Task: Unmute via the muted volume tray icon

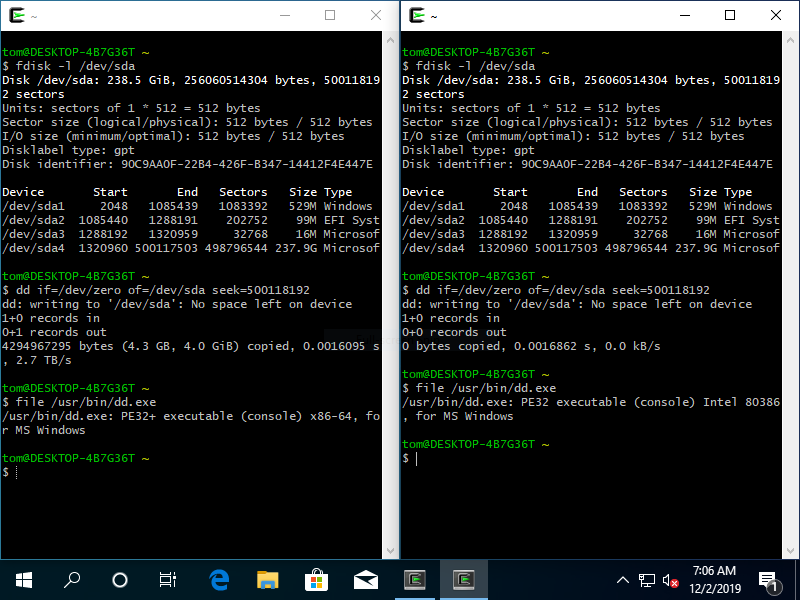Action: click(671, 580)
